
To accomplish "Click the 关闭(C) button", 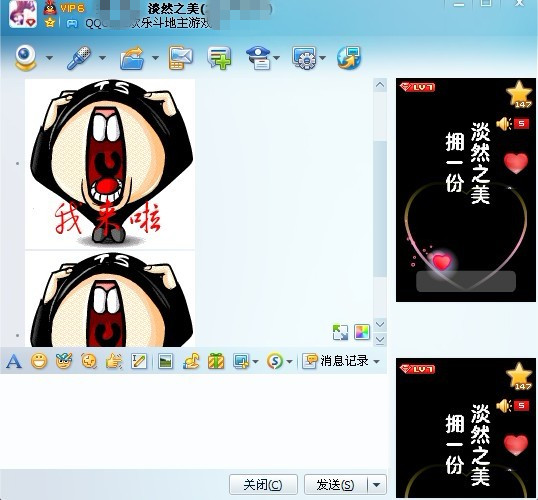I will (263, 485).
